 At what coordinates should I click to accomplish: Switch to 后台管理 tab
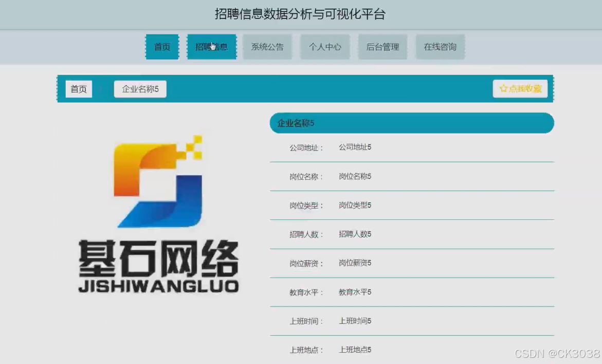click(382, 47)
